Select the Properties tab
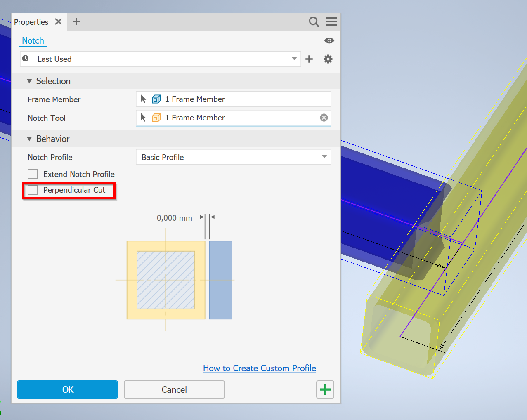 tap(31, 22)
